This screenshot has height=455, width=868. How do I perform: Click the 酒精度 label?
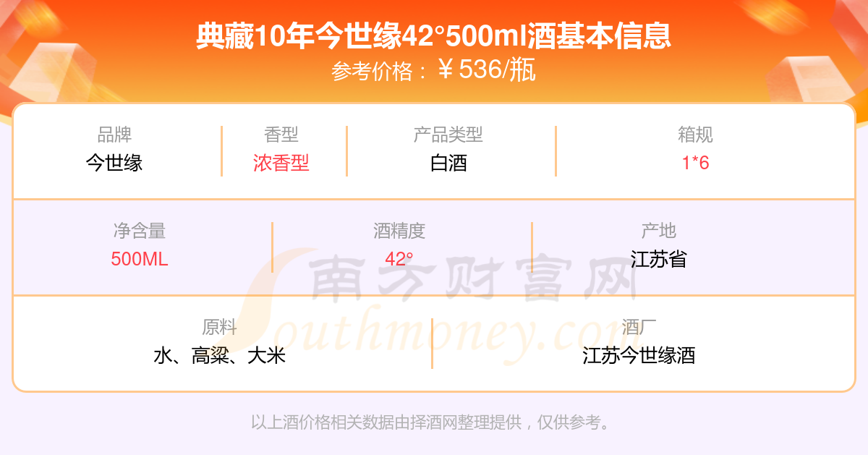[399, 231]
